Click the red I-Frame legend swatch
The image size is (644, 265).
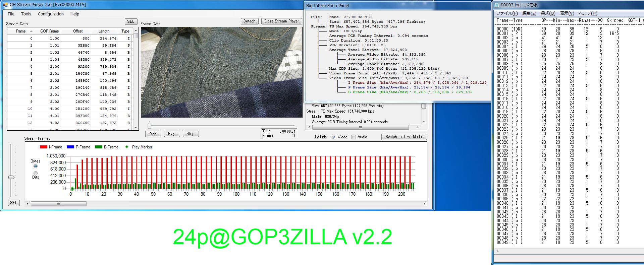43,147
